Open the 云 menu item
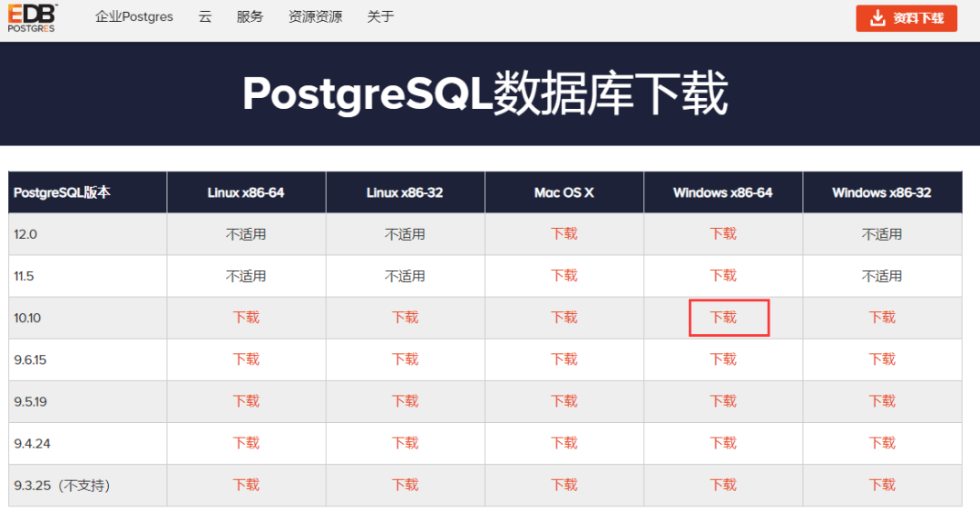This screenshot has width=980, height=531. [x=205, y=17]
